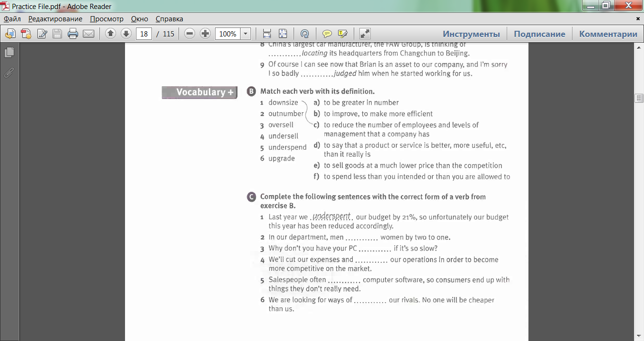This screenshot has width=644, height=341.
Task: Click the word 'underspend' in exercise B list
Action: tap(287, 147)
